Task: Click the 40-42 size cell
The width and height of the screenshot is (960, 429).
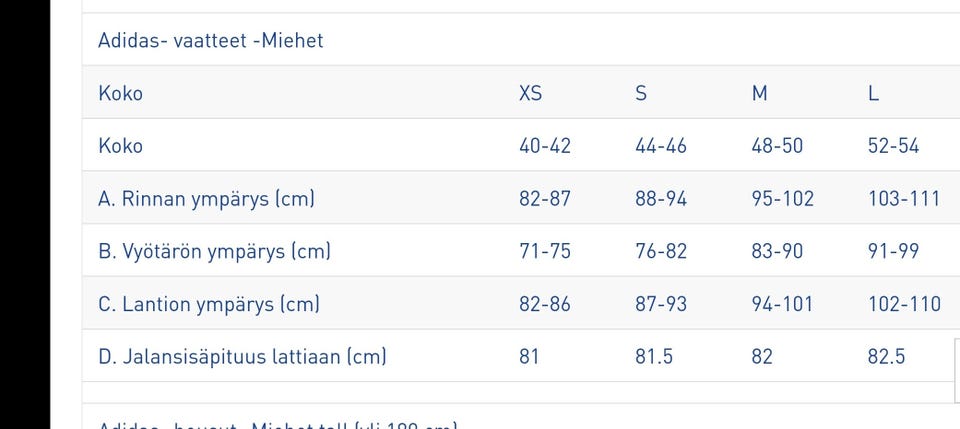Action: [545, 146]
